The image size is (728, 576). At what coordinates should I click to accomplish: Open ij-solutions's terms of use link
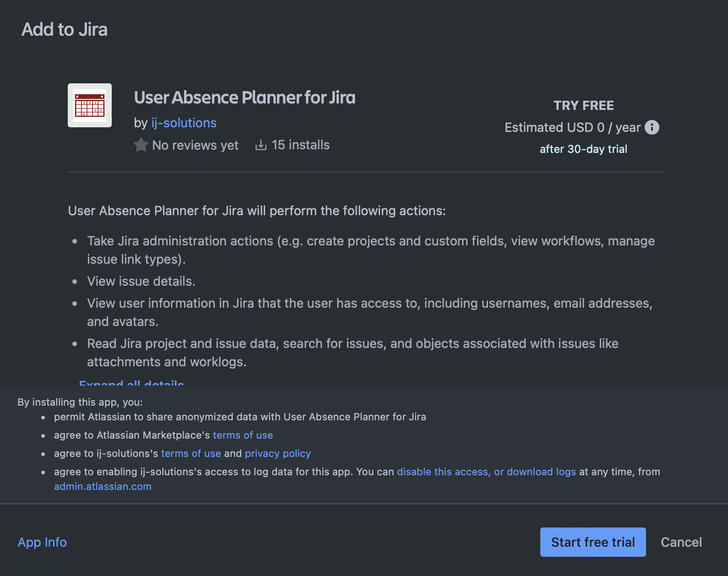pos(191,453)
